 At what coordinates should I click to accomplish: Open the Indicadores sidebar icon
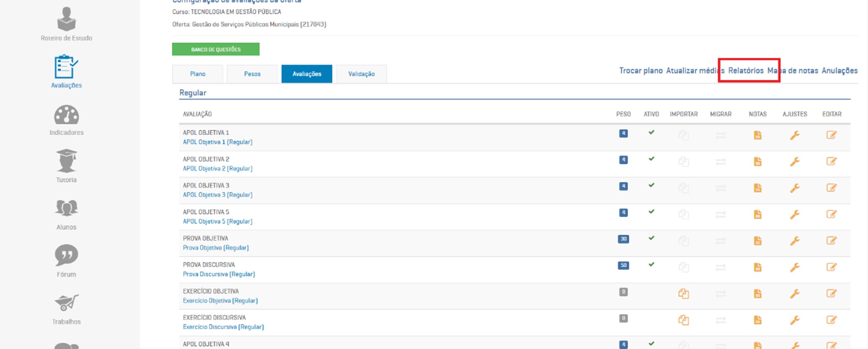click(66, 120)
